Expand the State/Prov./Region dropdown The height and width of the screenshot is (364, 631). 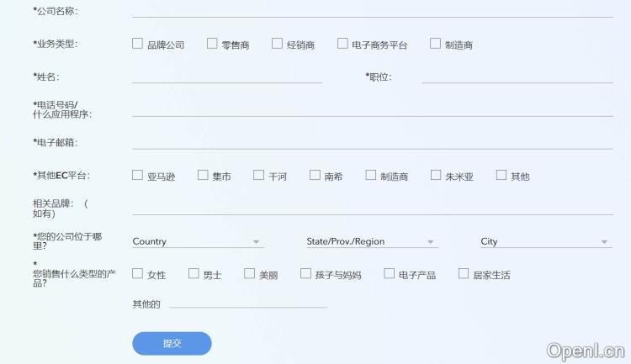tap(372, 241)
